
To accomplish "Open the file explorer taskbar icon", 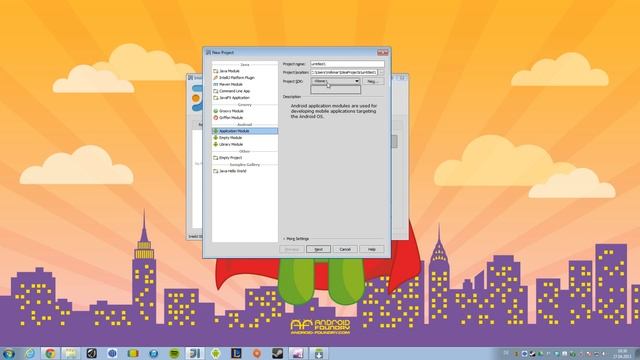I will 71,353.
